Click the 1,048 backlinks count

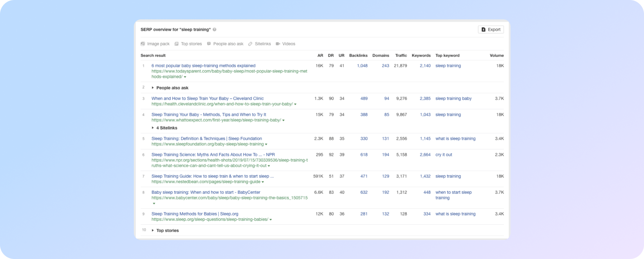click(362, 66)
